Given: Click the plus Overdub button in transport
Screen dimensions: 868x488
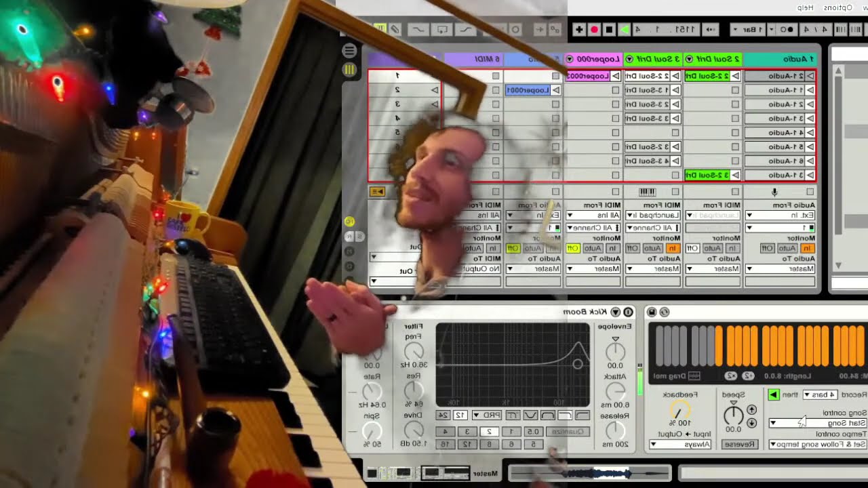Looking at the screenshot, I should [578, 29].
